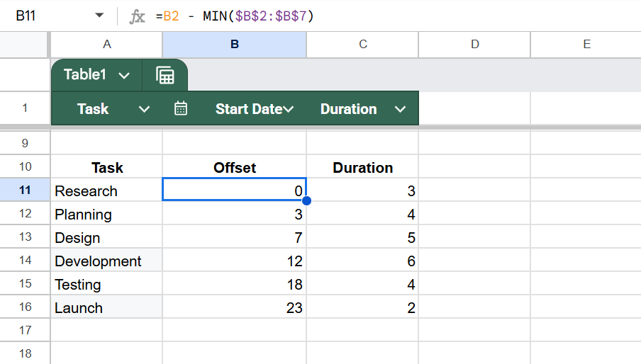The width and height of the screenshot is (641, 364).
Task: Select row 14 header
Action: point(25,260)
